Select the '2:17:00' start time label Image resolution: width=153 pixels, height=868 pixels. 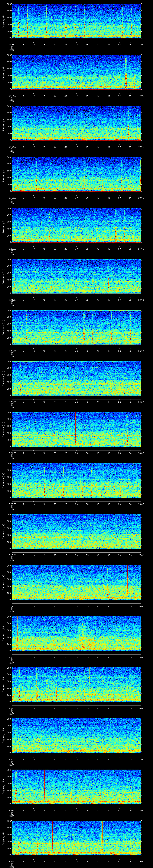[x=12, y=96]
